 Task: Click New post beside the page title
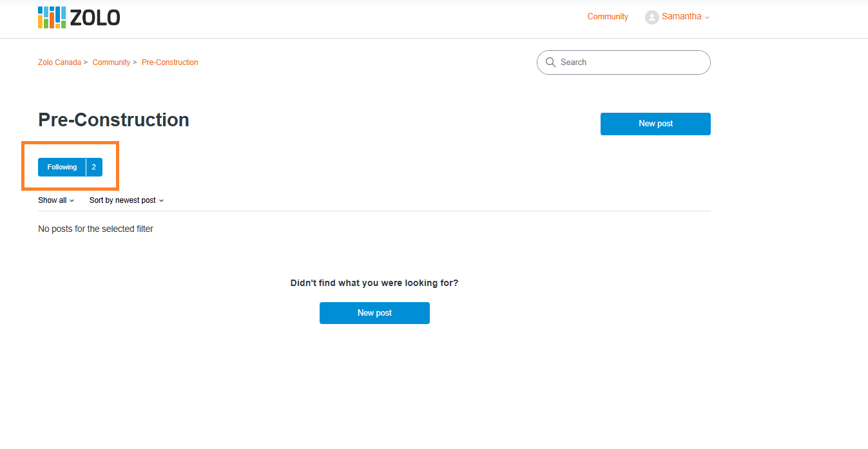pos(655,124)
